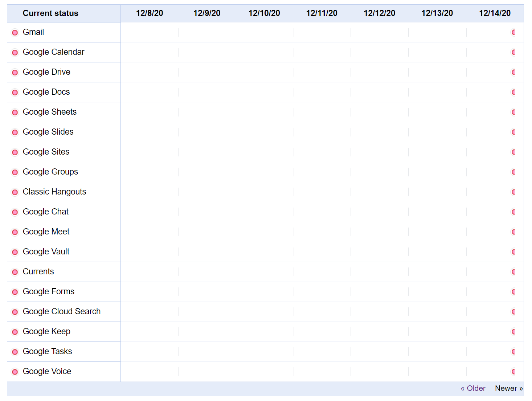Open the 12/14/20 incident marker for Google Vault
The width and height of the screenshot is (532, 401).
(513, 252)
